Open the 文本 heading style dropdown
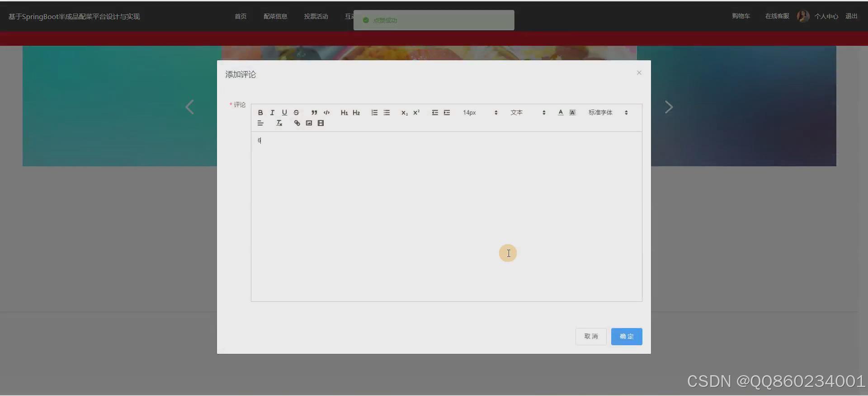Image resolution: width=868 pixels, height=396 pixels. [528, 113]
